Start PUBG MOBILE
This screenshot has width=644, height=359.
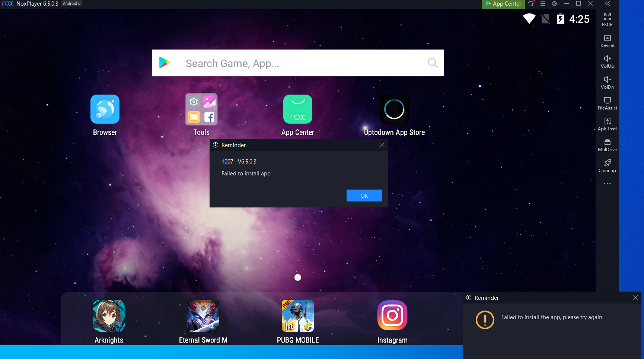tap(298, 316)
